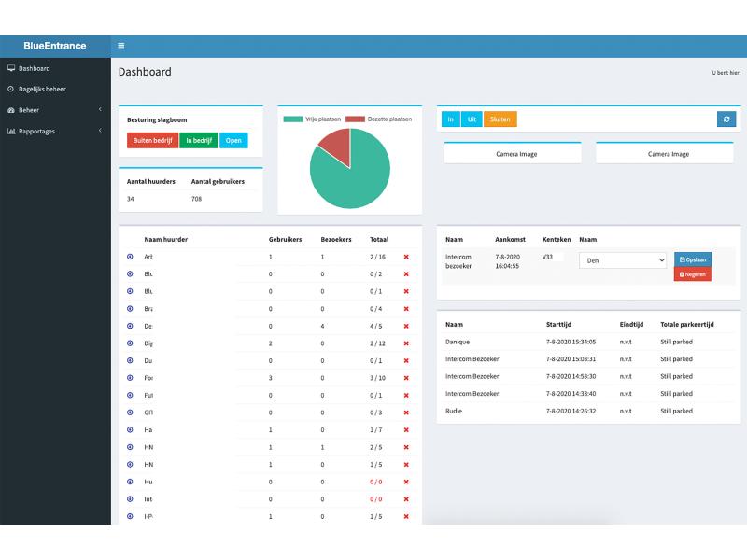Click the Totaal column header
The image size is (747, 560).
coord(379,240)
